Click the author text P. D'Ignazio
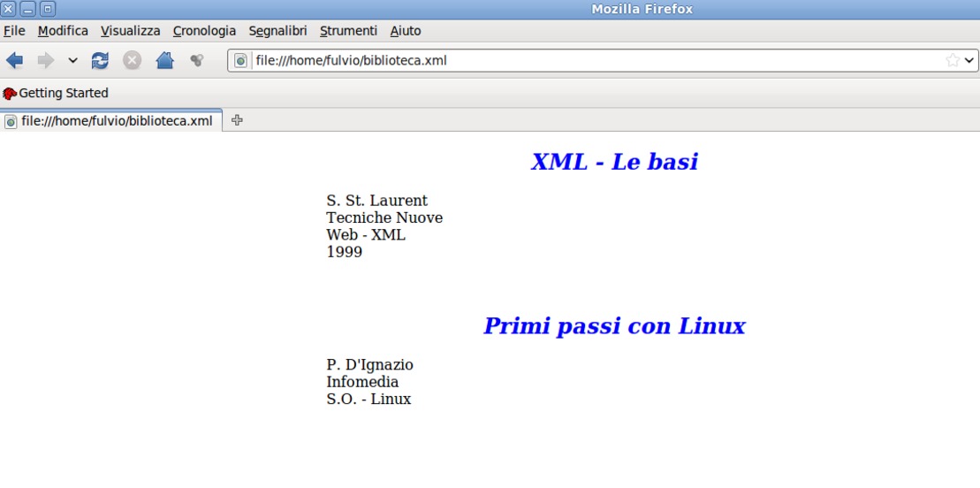The image size is (980, 488). [370, 365]
